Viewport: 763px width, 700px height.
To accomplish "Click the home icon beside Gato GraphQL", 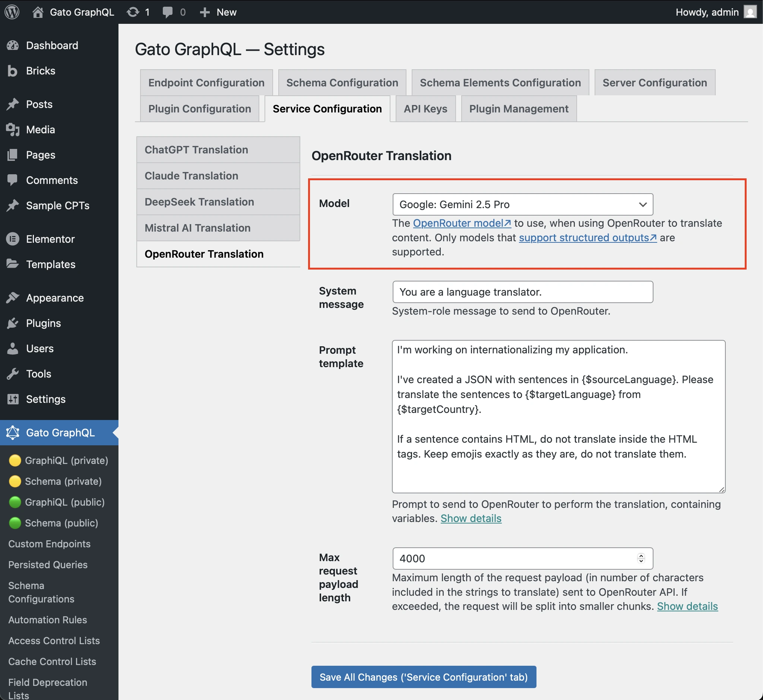I will pyautogui.click(x=38, y=12).
